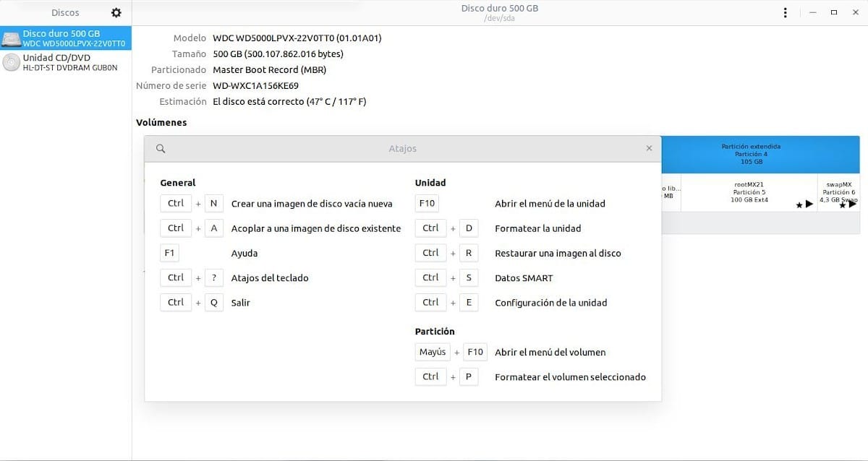Image resolution: width=868 pixels, height=461 pixels.
Task: Click the 'Ayuda' shortcut entry
Action: pyautogui.click(x=244, y=253)
